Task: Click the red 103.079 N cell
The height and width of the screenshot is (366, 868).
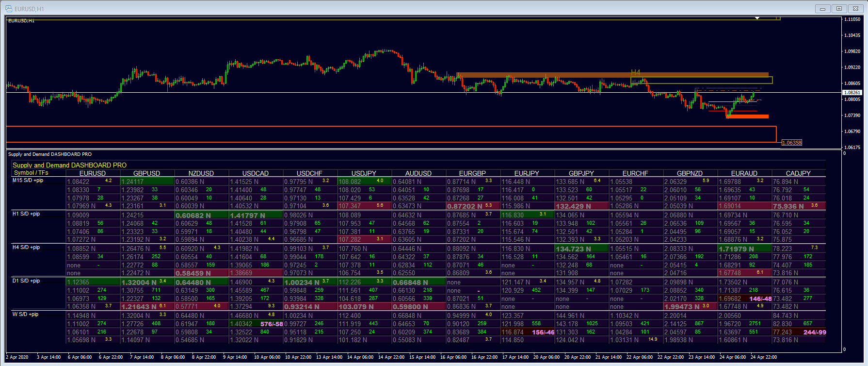Action: tap(364, 307)
